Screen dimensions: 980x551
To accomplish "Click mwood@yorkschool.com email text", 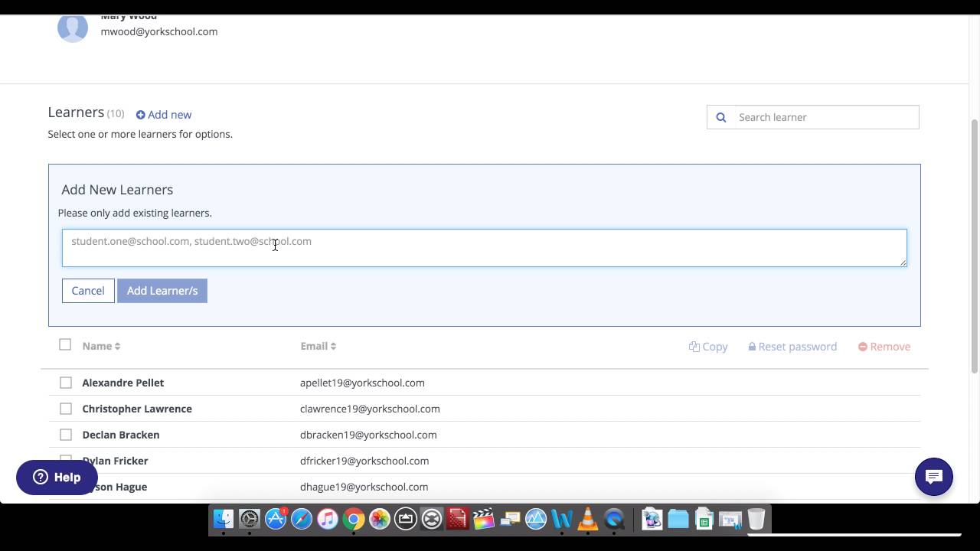I will [159, 31].
